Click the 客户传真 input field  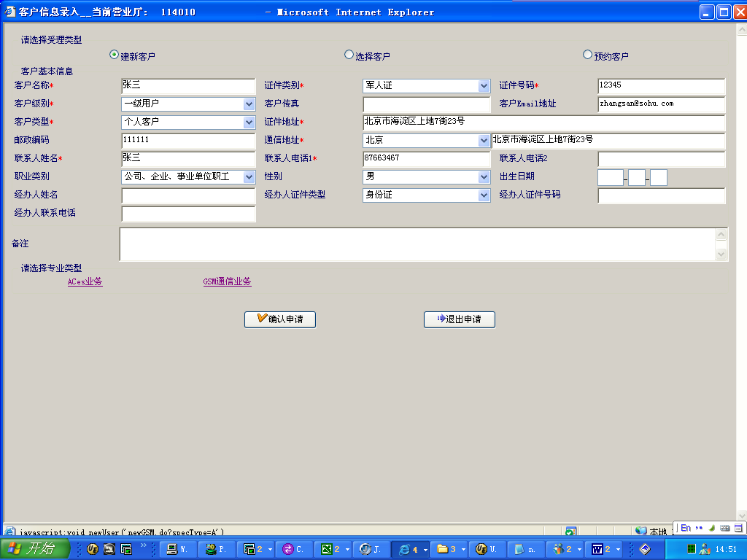pyautogui.click(x=426, y=104)
